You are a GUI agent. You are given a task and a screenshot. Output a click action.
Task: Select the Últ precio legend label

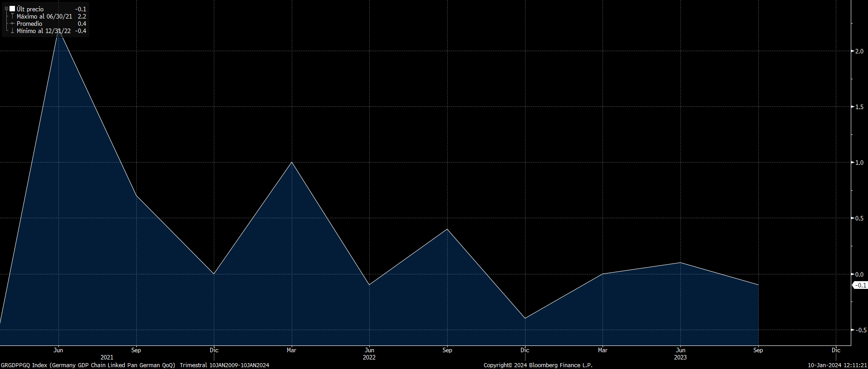30,9
